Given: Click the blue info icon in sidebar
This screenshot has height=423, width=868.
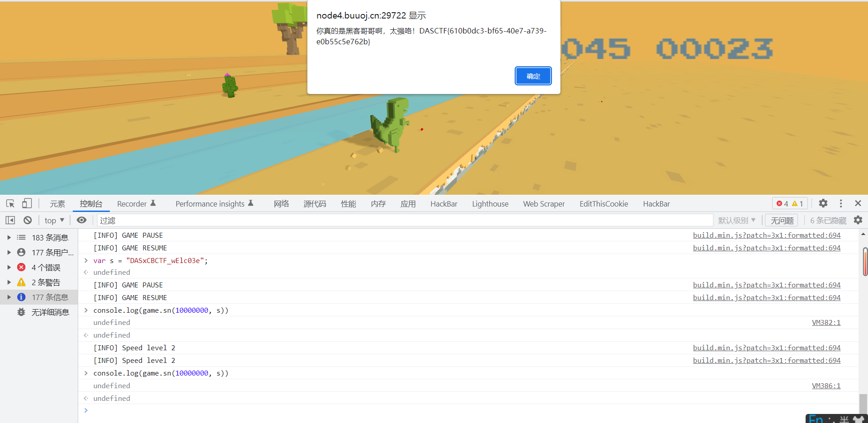Looking at the screenshot, I should (21, 297).
